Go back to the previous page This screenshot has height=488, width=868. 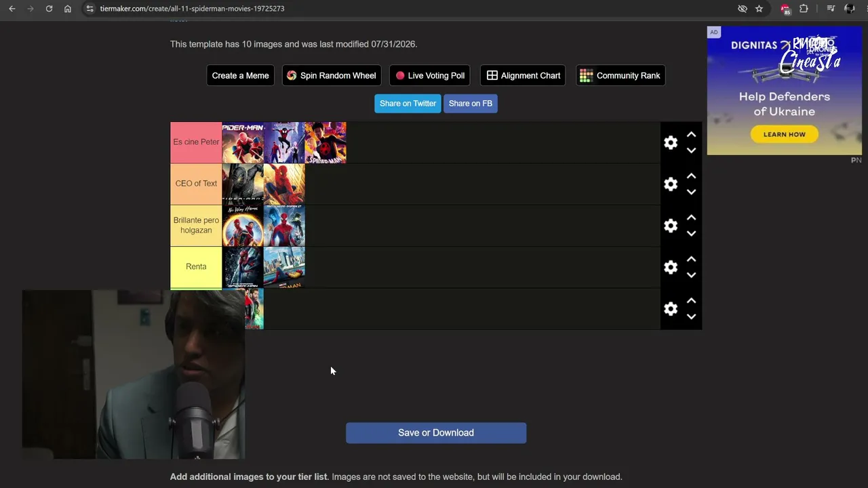(x=12, y=9)
